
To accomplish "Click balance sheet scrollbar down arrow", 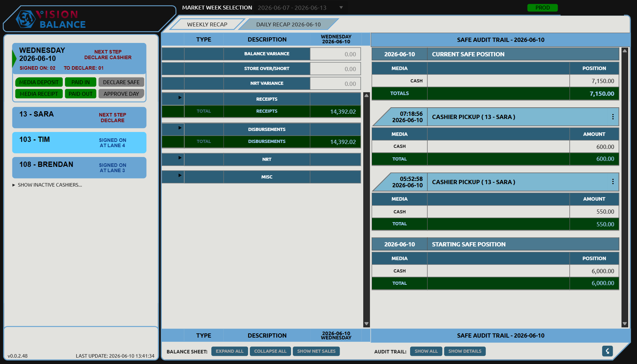I will [x=366, y=324].
